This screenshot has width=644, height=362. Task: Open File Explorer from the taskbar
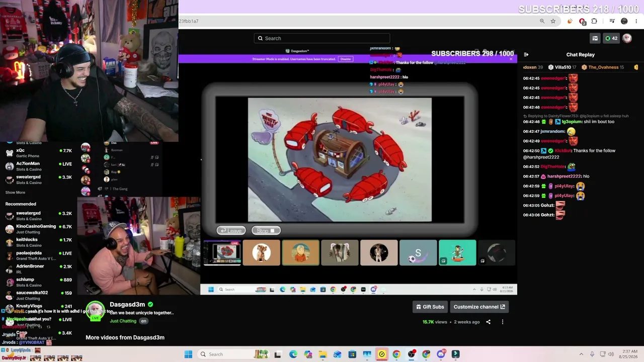(x=323, y=354)
